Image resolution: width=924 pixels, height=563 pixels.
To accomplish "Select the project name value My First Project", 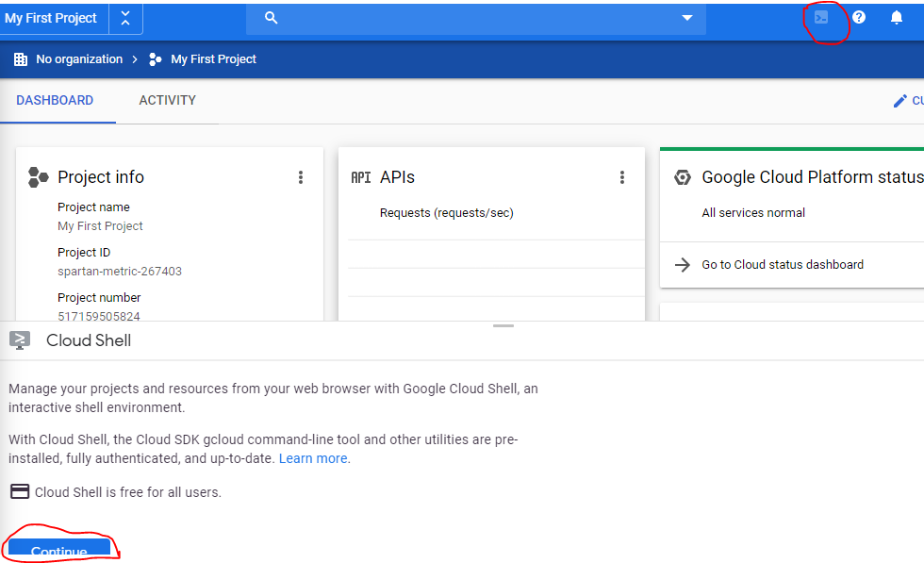I will 100,225.
